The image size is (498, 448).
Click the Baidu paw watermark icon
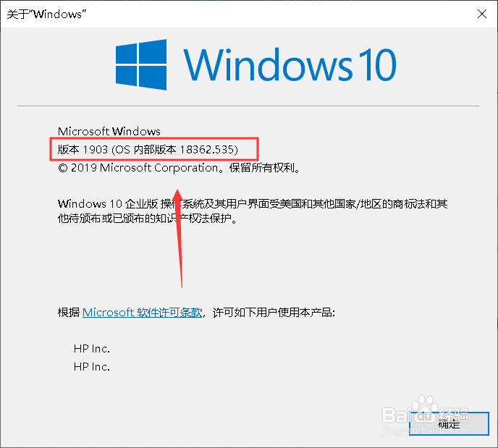pos(425,410)
